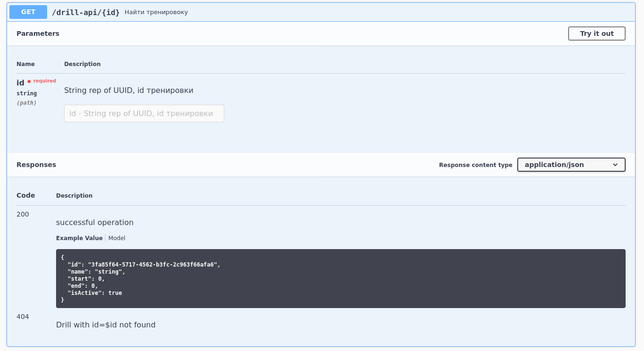Click the example JSON response code block

tap(341, 279)
